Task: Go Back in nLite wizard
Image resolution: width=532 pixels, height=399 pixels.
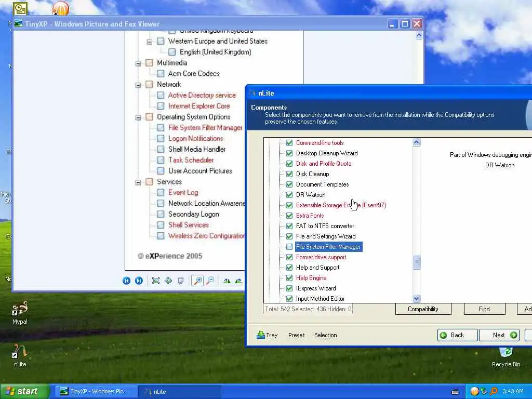Action: tap(457, 335)
